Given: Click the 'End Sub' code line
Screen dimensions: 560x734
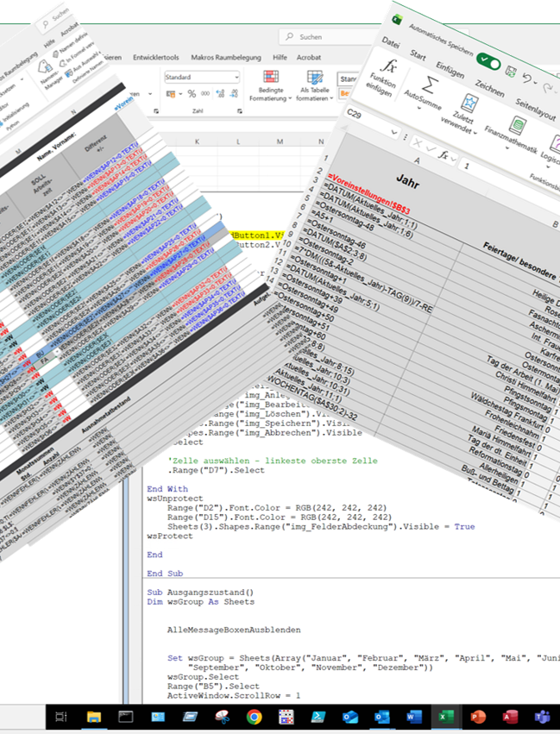Looking at the screenshot, I should (165, 574).
